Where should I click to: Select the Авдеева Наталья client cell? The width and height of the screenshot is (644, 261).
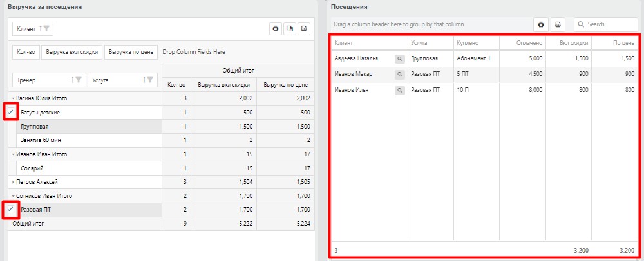tap(369, 59)
